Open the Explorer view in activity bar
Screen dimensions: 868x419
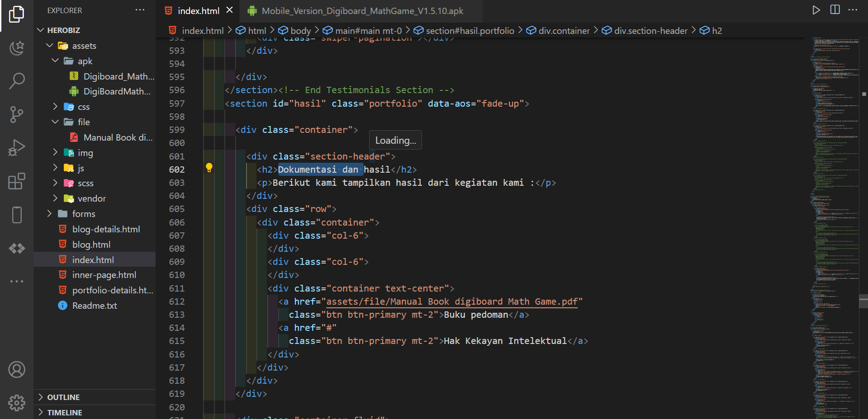pos(17,14)
